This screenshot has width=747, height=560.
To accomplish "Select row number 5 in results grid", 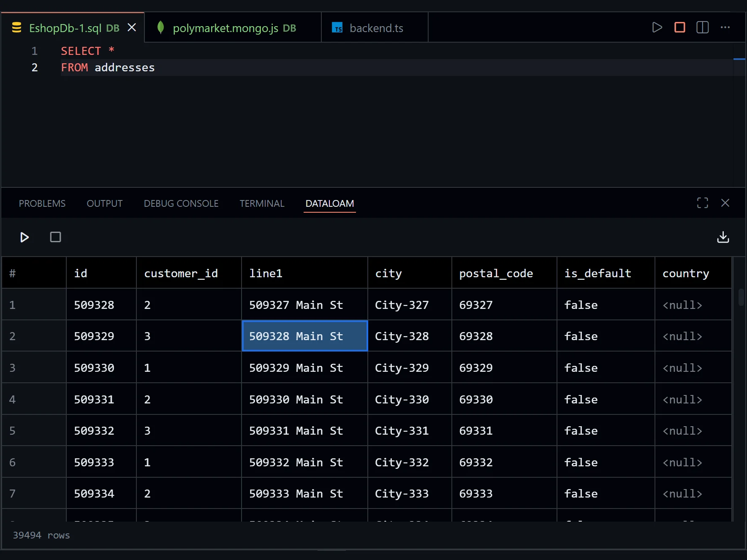I will pos(34,430).
